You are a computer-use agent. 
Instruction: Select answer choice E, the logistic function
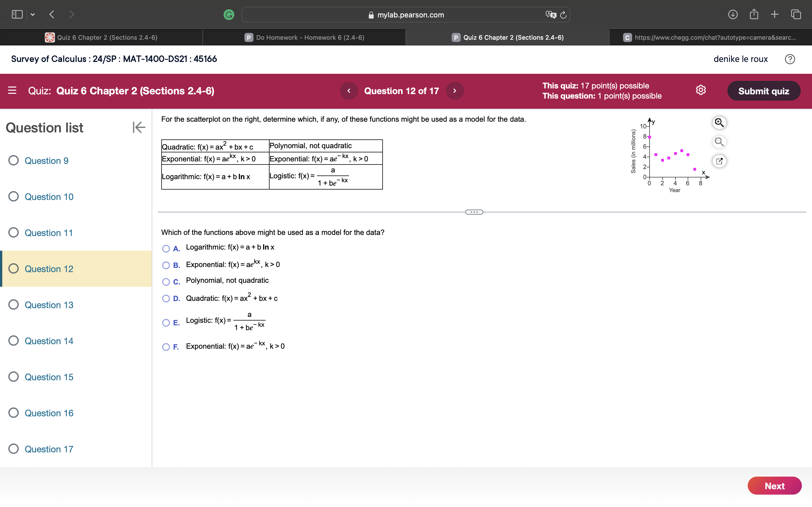[166, 323]
